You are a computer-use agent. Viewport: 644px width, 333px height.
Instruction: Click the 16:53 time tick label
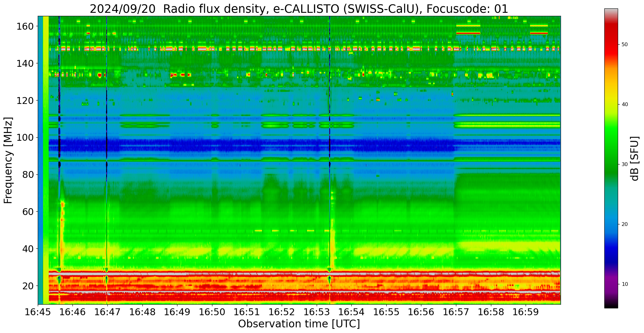point(317,312)
